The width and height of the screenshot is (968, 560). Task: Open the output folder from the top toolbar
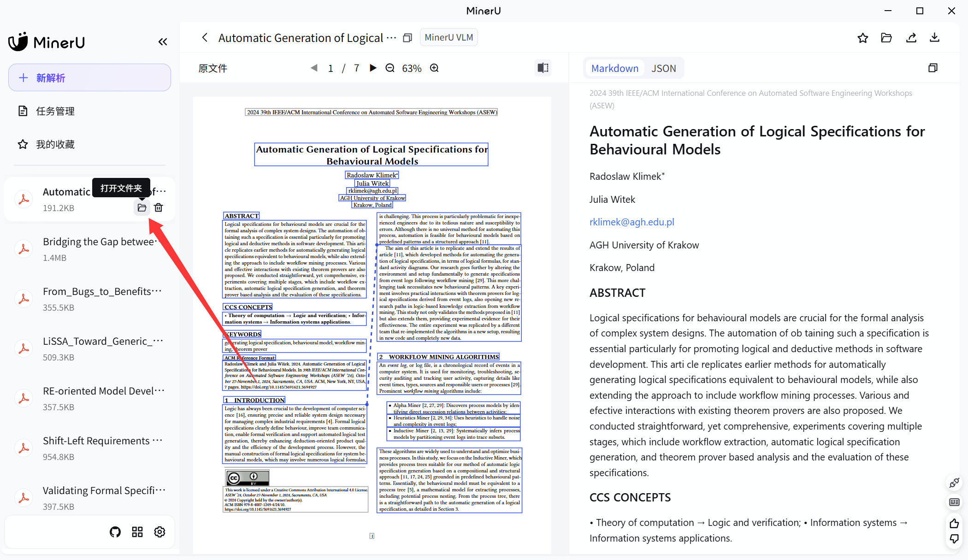point(886,38)
